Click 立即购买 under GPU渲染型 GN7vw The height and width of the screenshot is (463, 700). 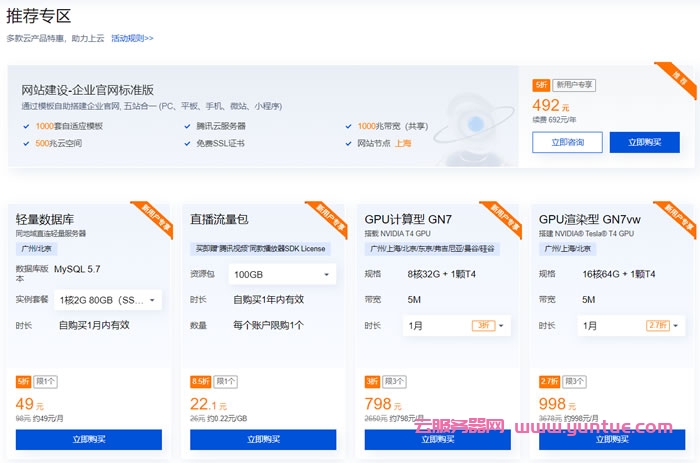point(610,439)
